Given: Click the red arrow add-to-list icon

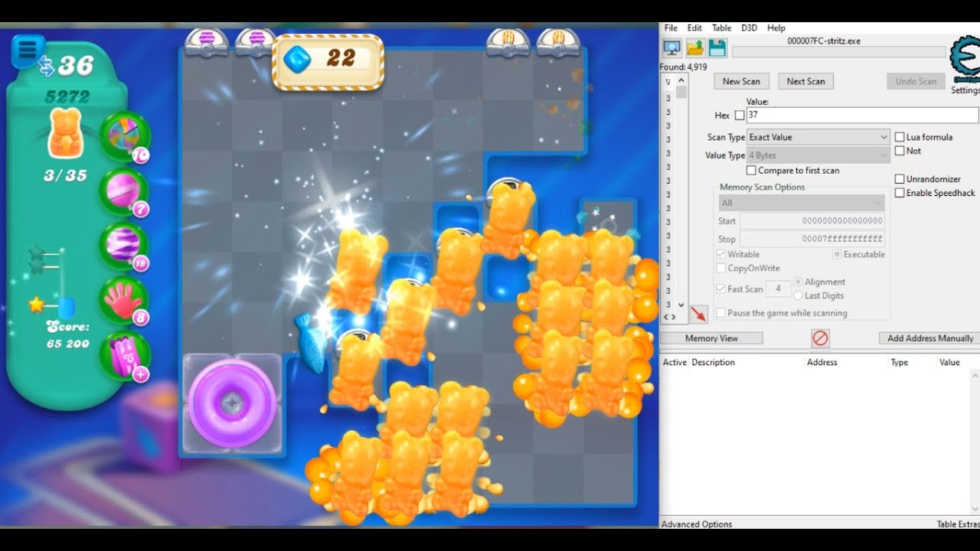Looking at the screenshot, I should [x=698, y=314].
